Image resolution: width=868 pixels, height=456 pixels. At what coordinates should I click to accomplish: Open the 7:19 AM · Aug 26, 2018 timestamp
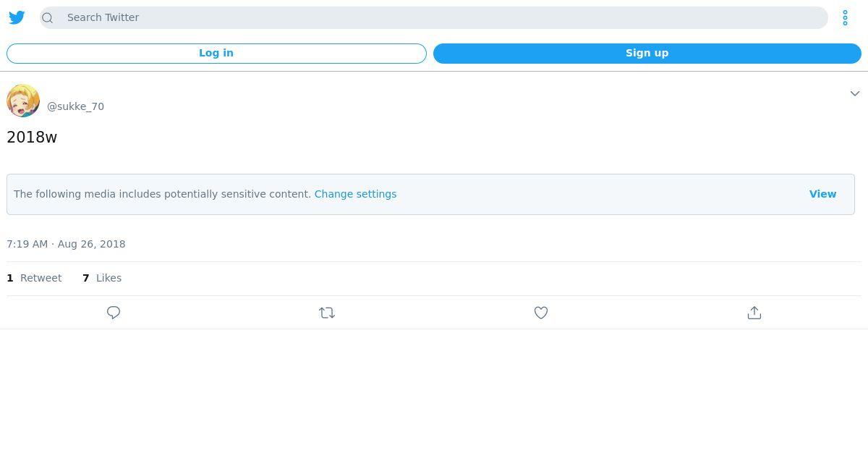pos(66,244)
